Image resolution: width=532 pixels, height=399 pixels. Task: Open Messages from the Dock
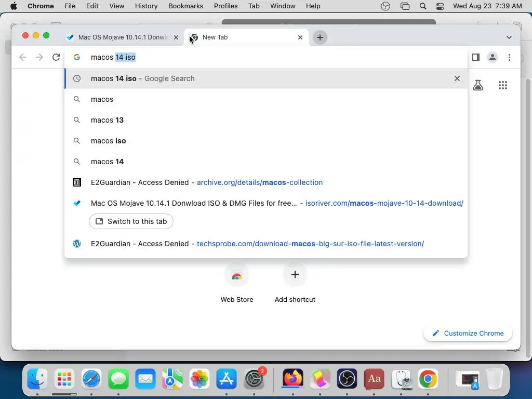coord(118,379)
